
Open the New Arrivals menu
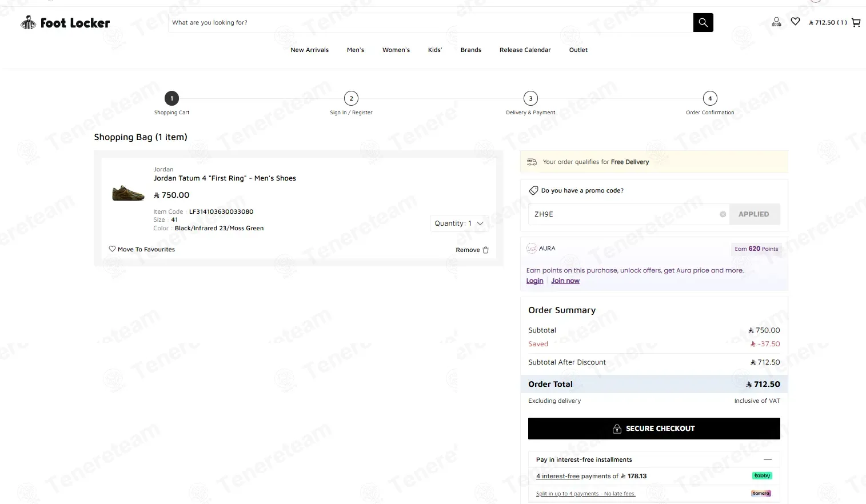click(309, 50)
